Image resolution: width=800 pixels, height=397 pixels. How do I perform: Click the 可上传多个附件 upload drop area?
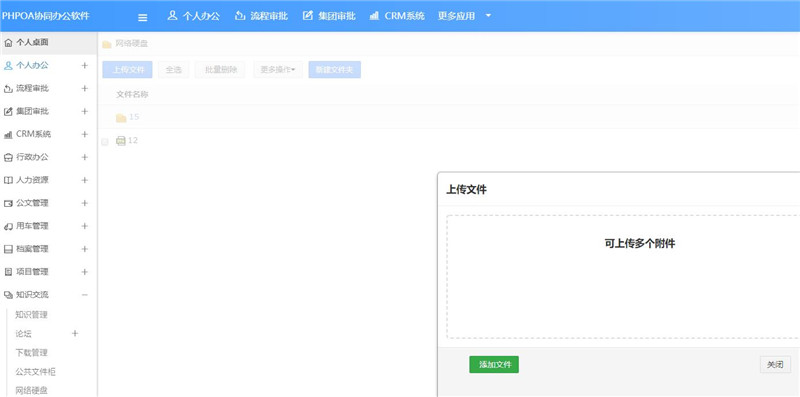tap(623, 277)
